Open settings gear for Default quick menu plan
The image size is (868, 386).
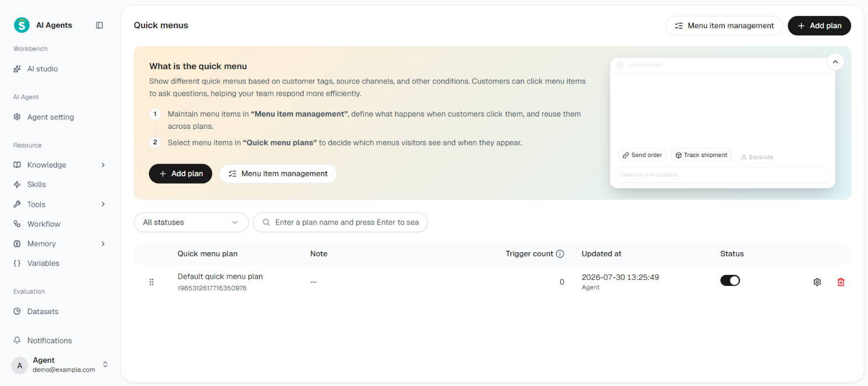(817, 282)
